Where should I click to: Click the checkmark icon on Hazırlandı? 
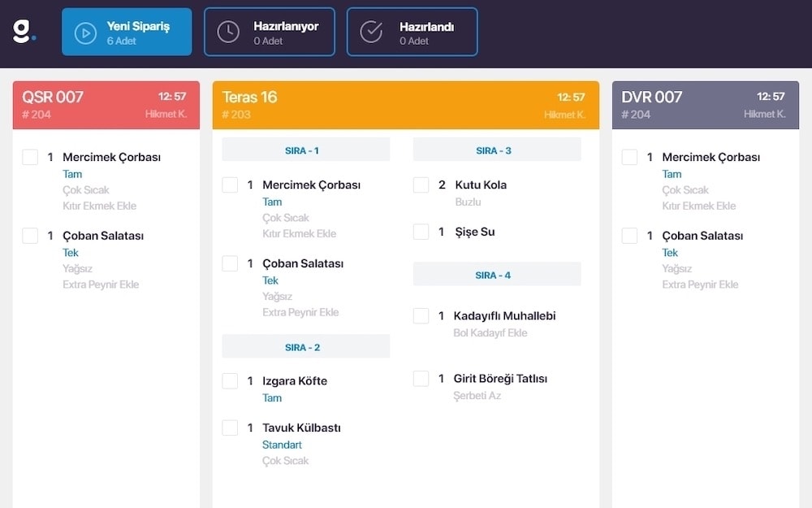371,33
